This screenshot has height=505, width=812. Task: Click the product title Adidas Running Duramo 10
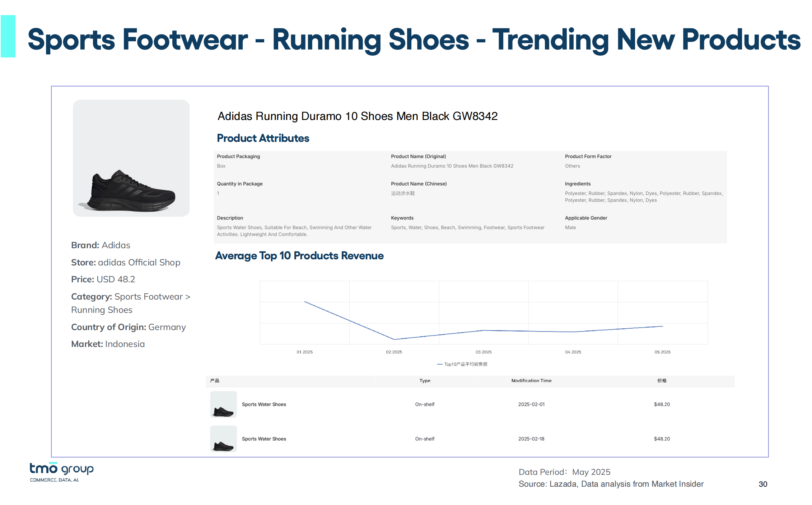point(357,116)
